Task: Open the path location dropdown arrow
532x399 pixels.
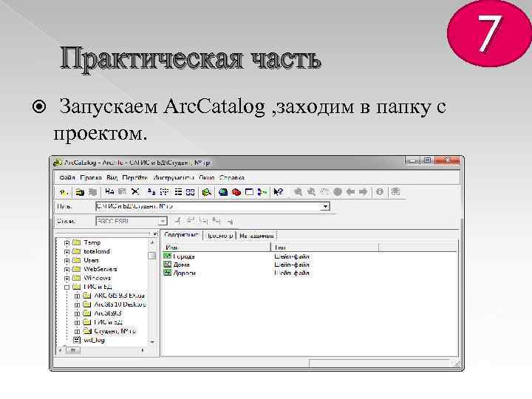Action: (x=325, y=206)
